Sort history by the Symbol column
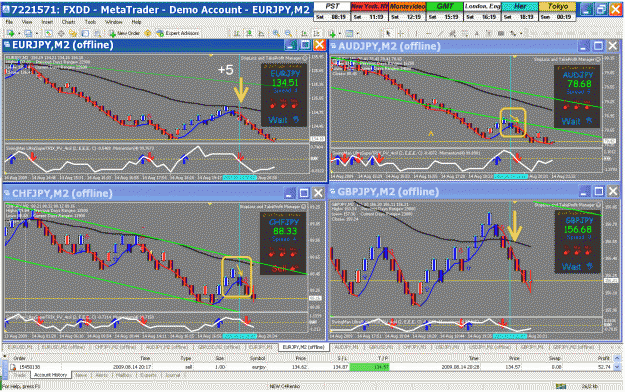 pyautogui.click(x=257, y=358)
